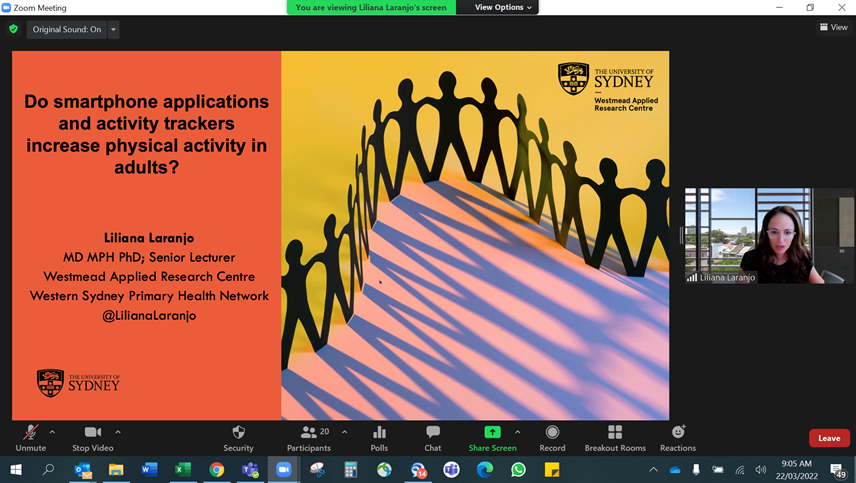The image size is (856, 483).
Task: Click the OneDrive cloud tray icon
Action: click(x=675, y=469)
